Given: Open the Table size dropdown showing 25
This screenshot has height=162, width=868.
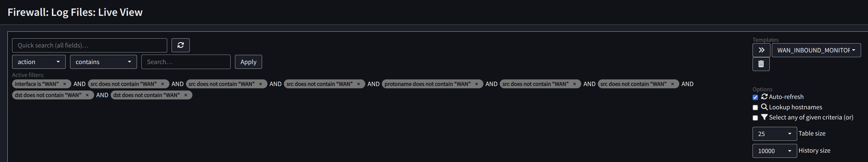Looking at the screenshot, I should (774, 134).
